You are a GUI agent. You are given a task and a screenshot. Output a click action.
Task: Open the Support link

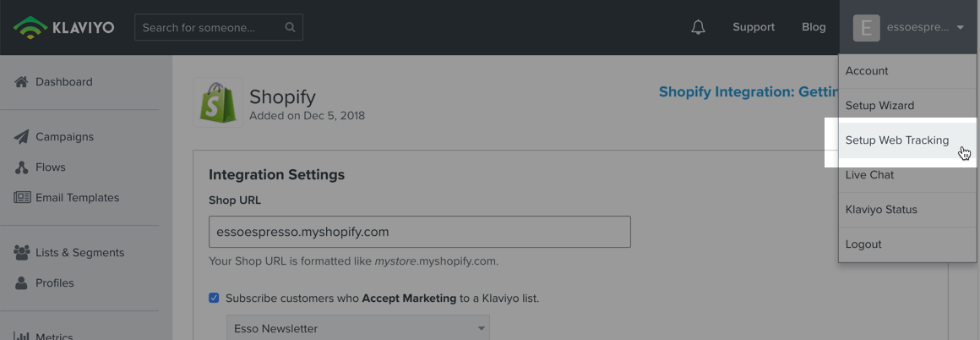point(754,28)
